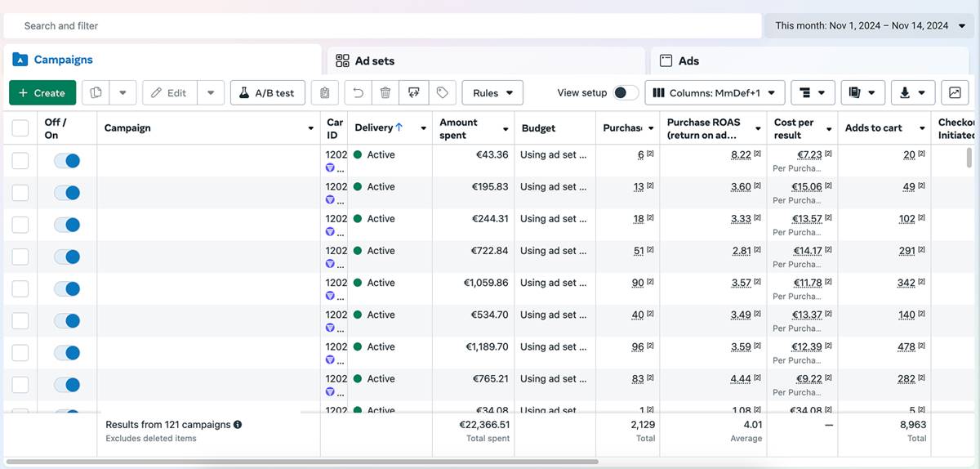Viewport: 980px width, 469px height.
Task: Click the info icon beside campaigns results
Action: pos(238,425)
